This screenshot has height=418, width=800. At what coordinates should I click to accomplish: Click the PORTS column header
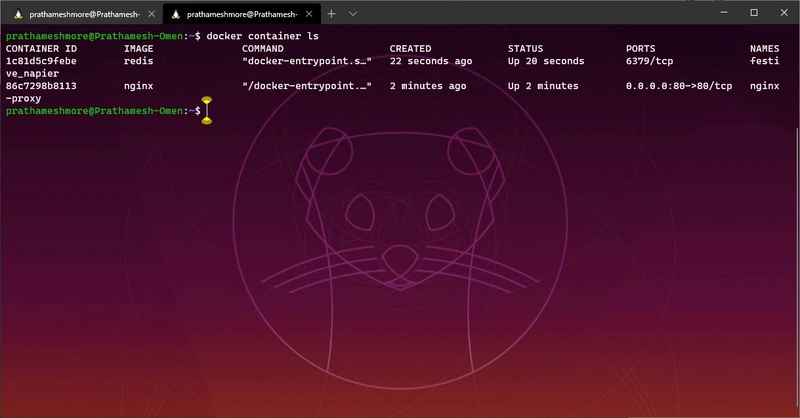[x=640, y=48]
